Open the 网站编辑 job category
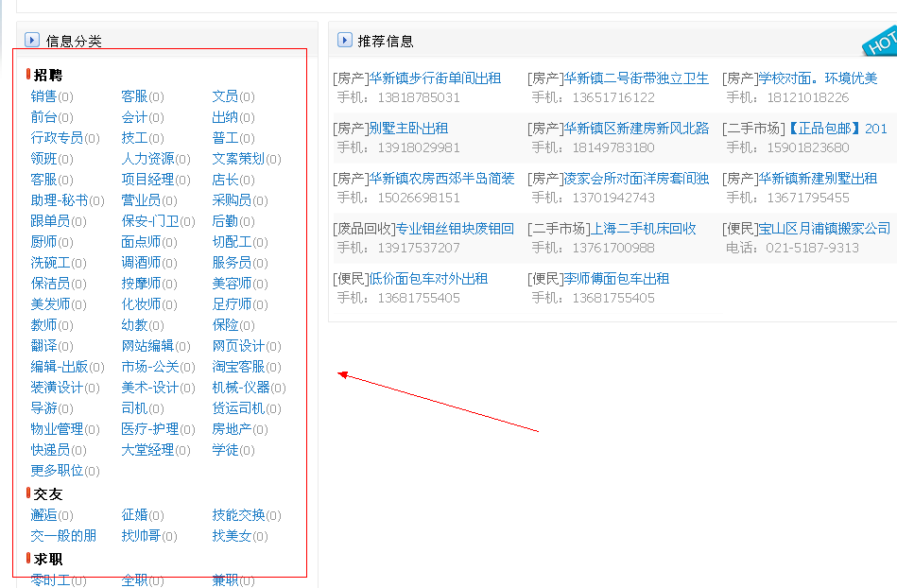Image resolution: width=897 pixels, height=588 pixels. point(147,346)
